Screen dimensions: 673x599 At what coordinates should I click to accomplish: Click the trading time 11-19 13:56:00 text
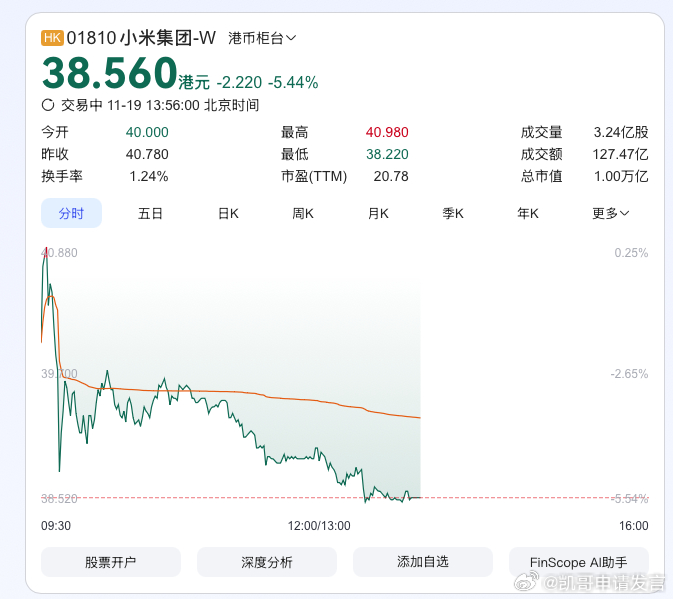click(x=153, y=105)
